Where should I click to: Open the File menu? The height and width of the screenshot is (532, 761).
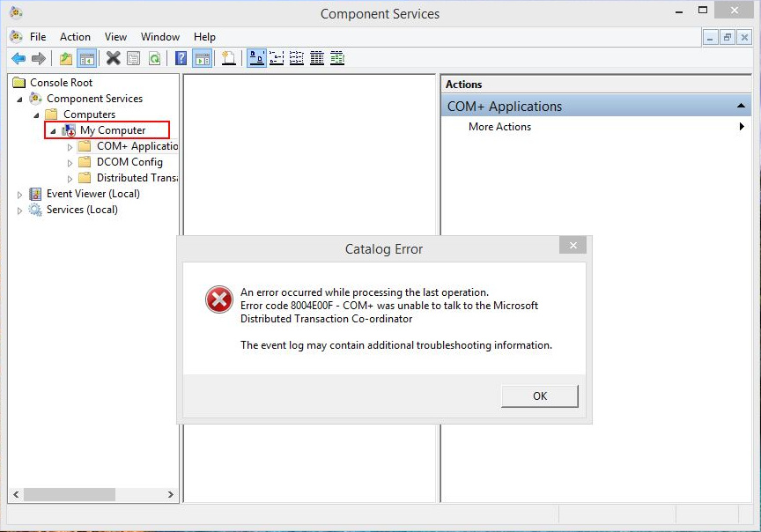[38, 37]
